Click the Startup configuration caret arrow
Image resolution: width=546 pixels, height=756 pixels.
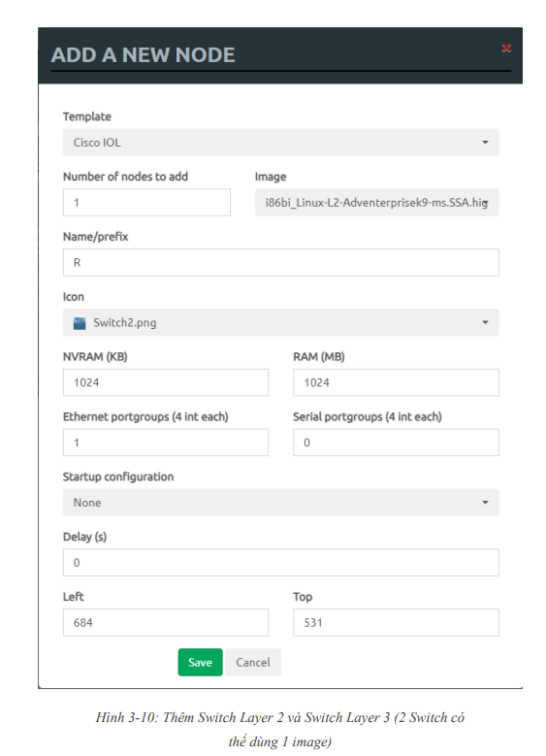[x=485, y=503]
